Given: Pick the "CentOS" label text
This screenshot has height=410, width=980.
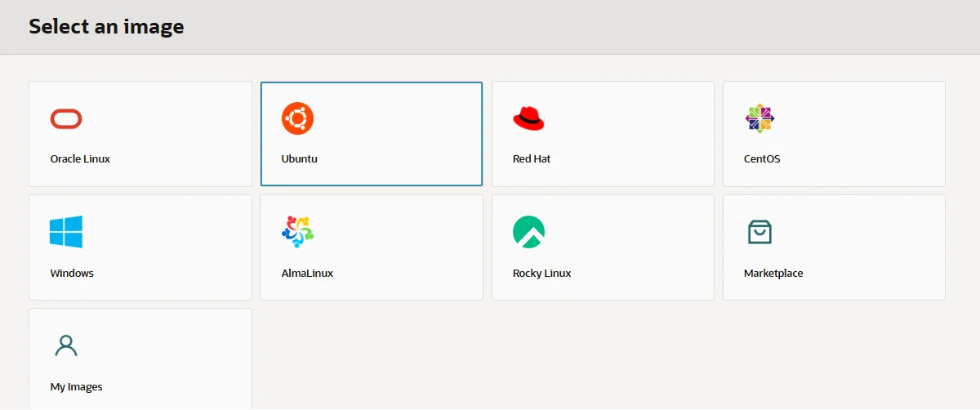Looking at the screenshot, I should pos(762,159).
